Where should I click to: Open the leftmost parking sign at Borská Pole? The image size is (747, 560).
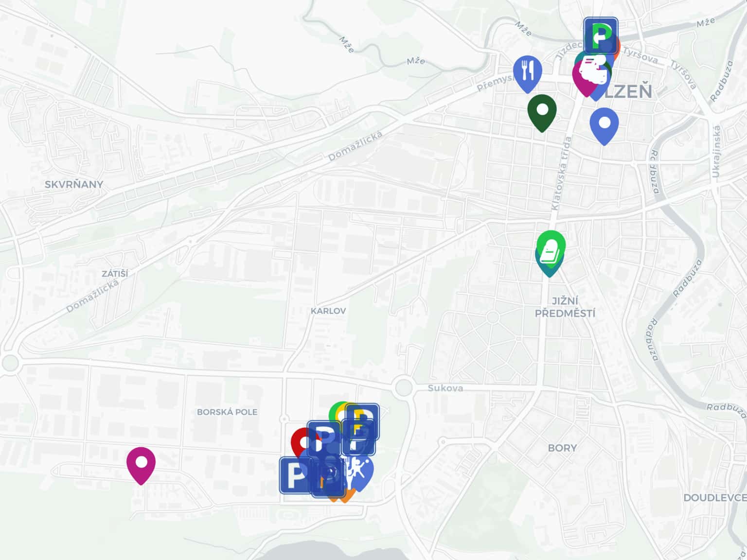[295, 475]
